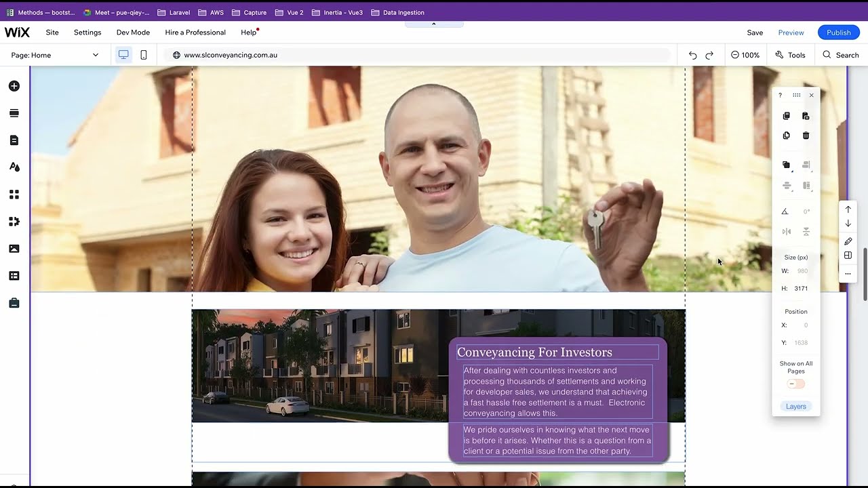868x488 pixels.
Task: Click the slconveyancing.com.au site URL
Action: [231, 55]
